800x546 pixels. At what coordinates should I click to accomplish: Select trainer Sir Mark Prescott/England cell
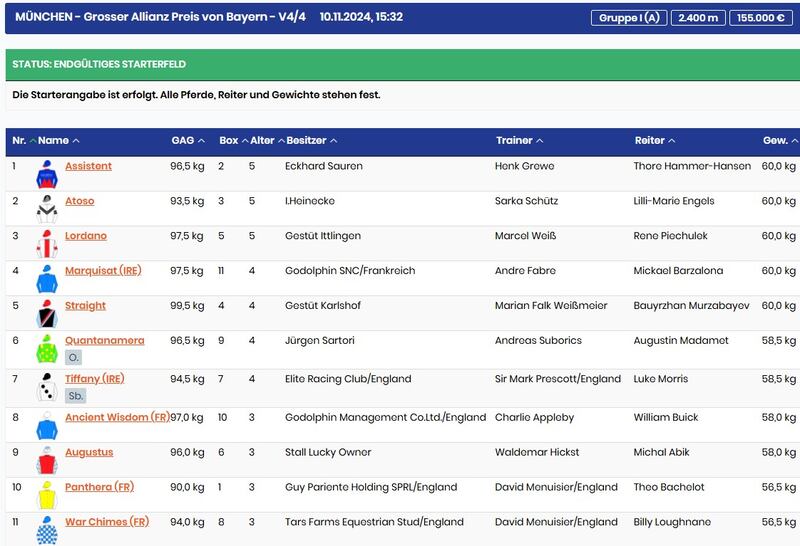[x=558, y=379]
